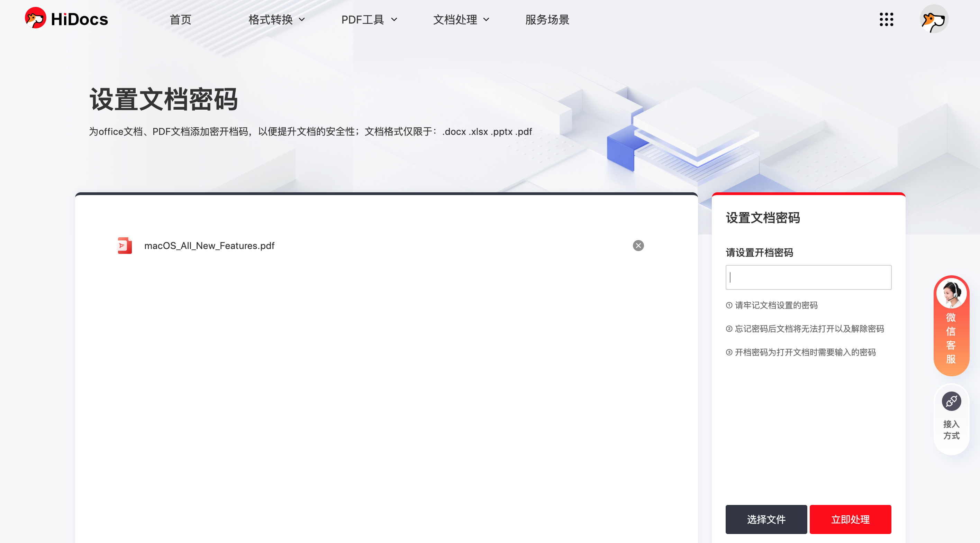Click the 选择文件 button
Screen dimensions: 980x543
tap(766, 519)
